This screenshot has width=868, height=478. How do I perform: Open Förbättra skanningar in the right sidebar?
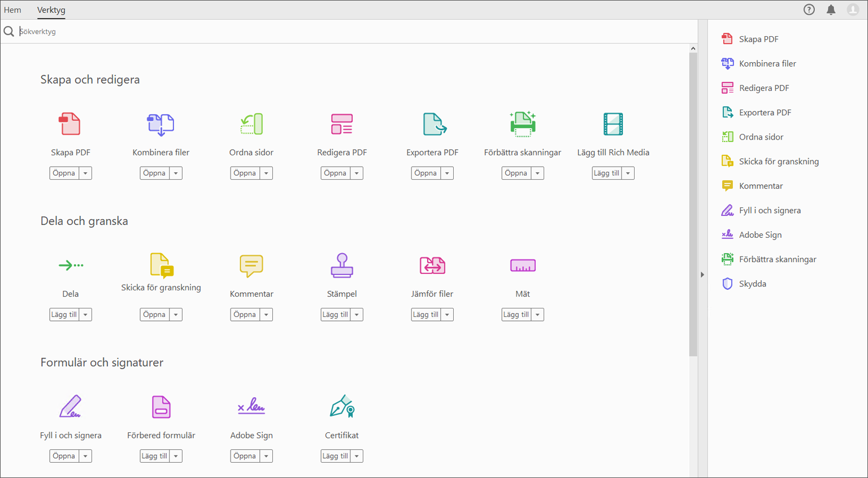point(769,259)
